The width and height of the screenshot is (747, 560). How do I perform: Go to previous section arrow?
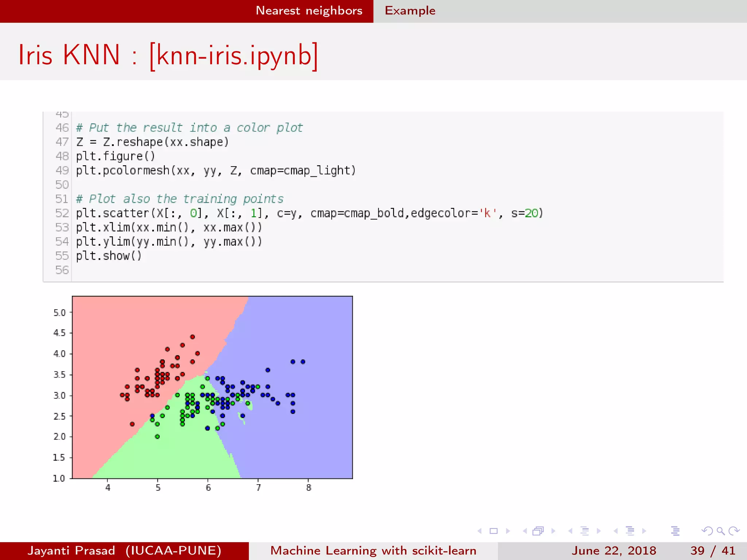pyautogui.click(x=616, y=531)
